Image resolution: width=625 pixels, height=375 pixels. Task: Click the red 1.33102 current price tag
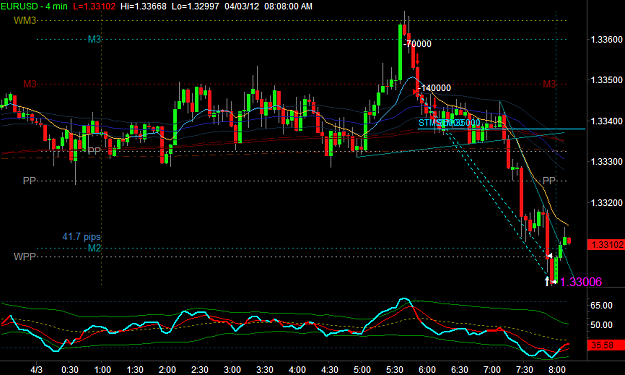click(606, 245)
